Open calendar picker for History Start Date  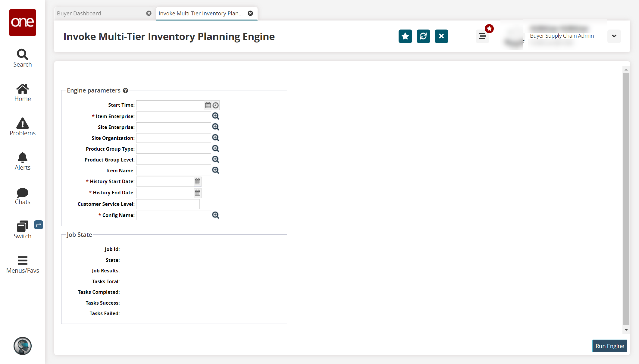point(198,181)
